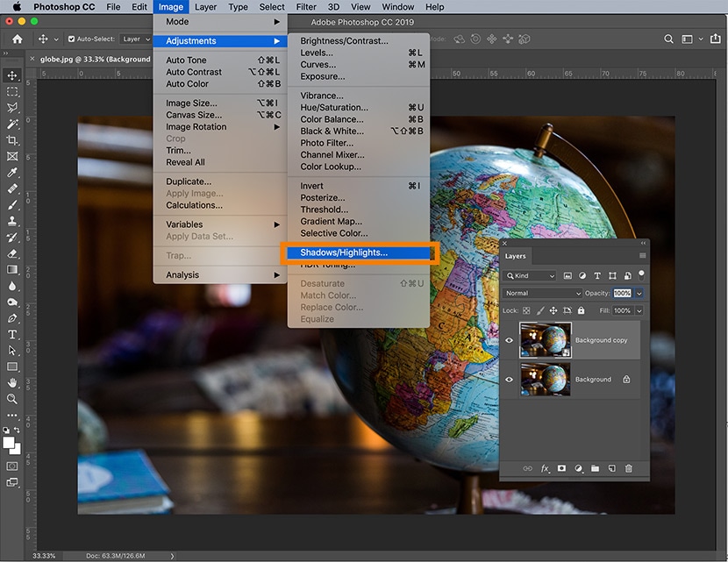Click the delete layer trash icon
The image size is (728, 562).
click(628, 469)
